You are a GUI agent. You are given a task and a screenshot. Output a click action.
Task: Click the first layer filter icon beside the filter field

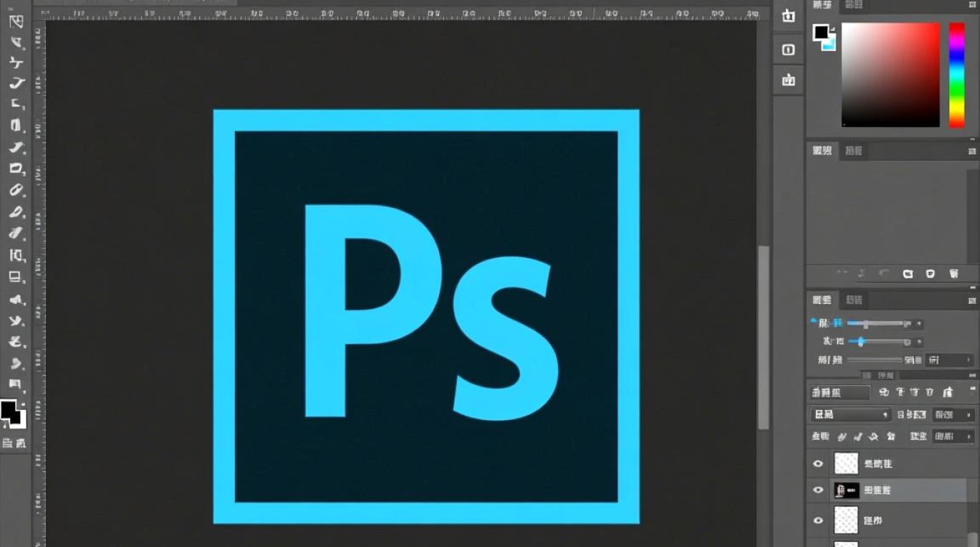pos(884,392)
